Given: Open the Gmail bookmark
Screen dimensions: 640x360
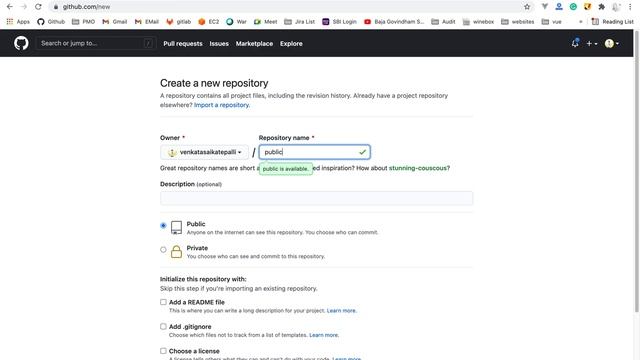Looking at the screenshot, I should pyautogui.click(x=115, y=22).
